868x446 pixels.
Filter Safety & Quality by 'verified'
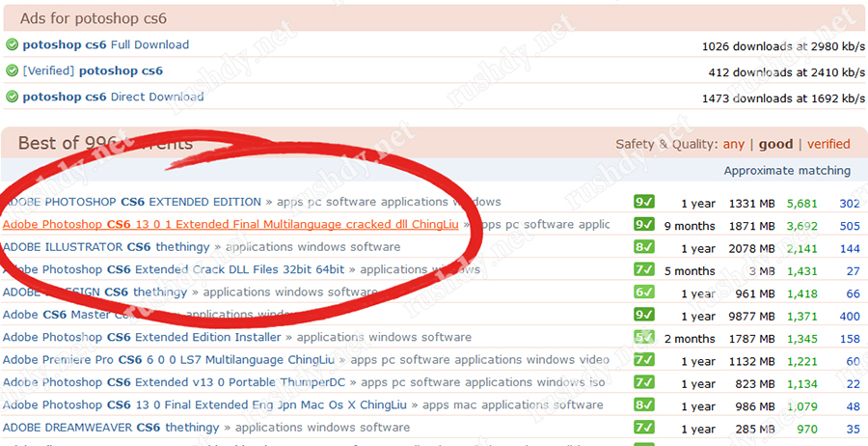tap(828, 144)
